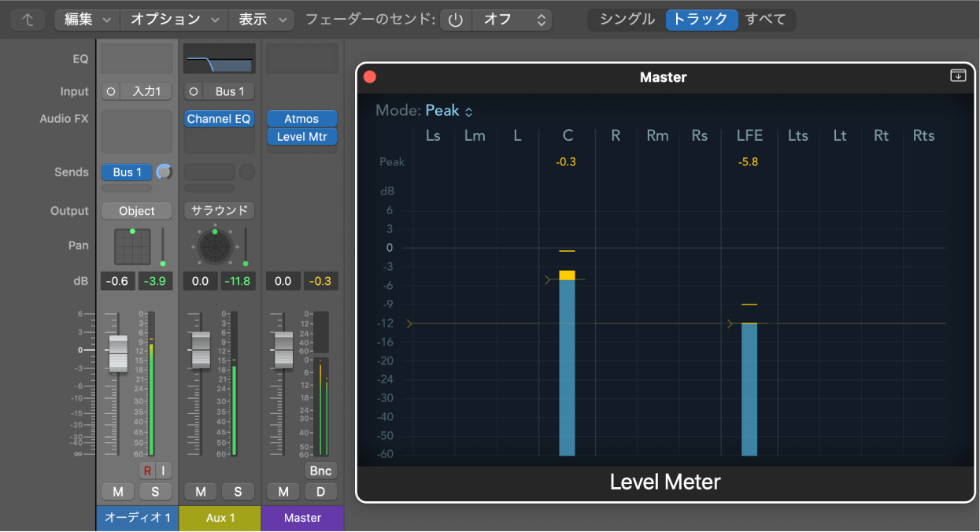Image resolution: width=980 pixels, height=532 pixels.
Task: Click the up arrow icon at top left
Action: pyautogui.click(x=28, y=19)
